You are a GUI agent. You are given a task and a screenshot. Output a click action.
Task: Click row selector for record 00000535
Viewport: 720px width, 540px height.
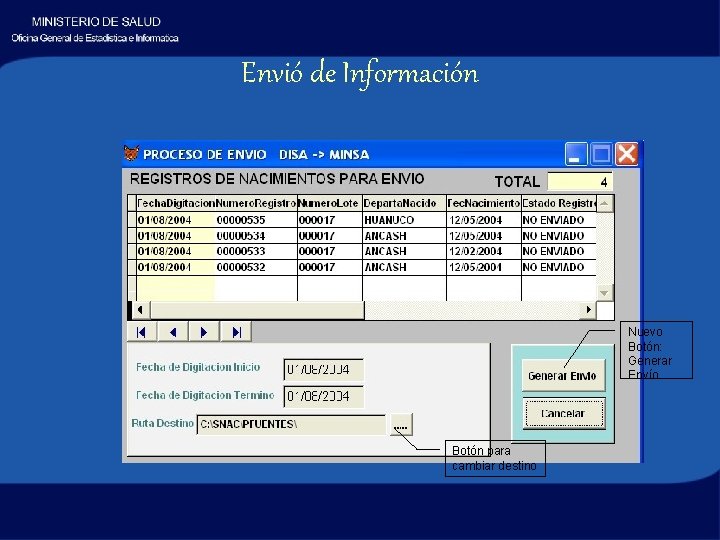[x=132, y=220]
